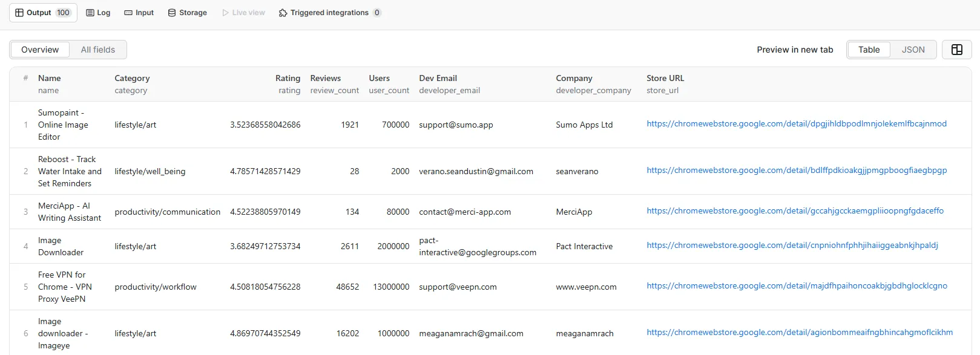980x355 pixels.
Task: Open Sumopaint Chrome web store link
Action: (x=797, y=123)
